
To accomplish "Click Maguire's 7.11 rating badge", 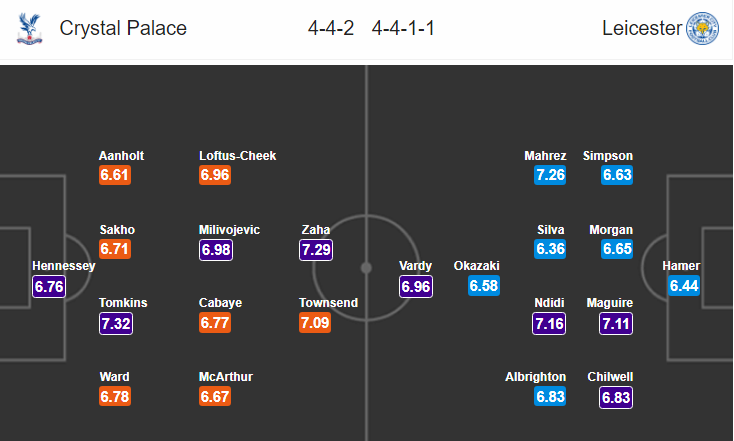I will [616, 323].
